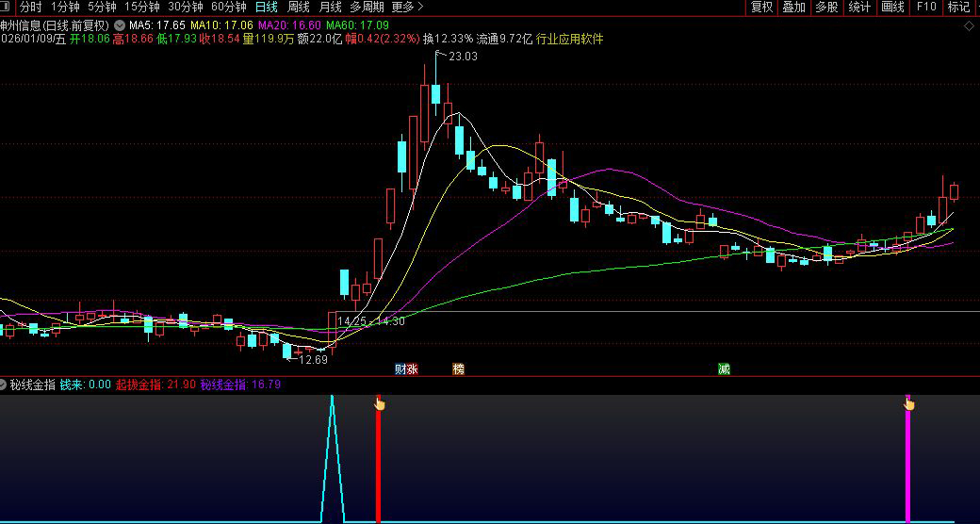Click the 标记 mark button

(958, 8)
